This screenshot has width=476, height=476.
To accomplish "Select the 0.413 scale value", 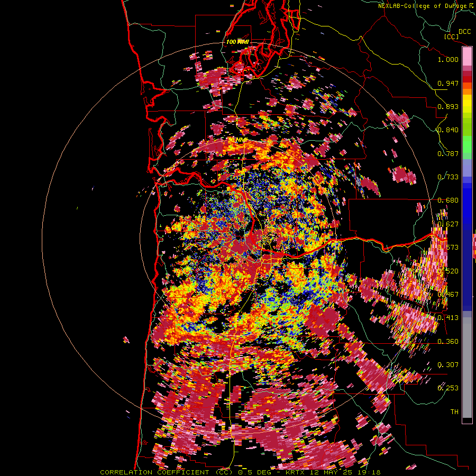I will (x=448, y=318).
